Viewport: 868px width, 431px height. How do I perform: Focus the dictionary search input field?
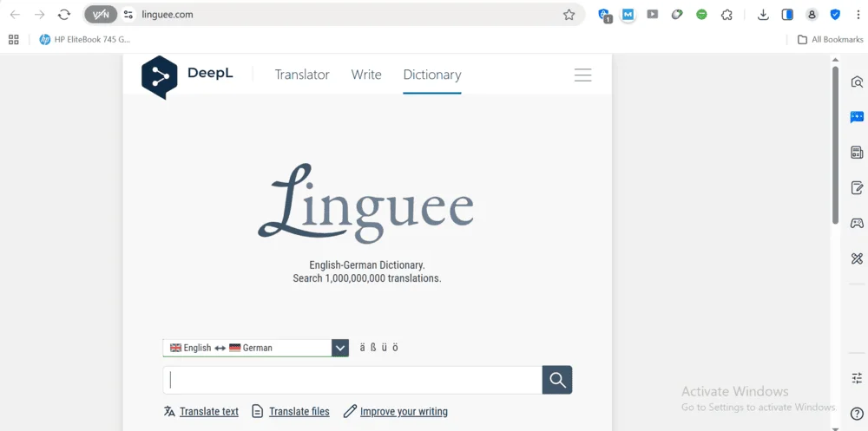352,380
